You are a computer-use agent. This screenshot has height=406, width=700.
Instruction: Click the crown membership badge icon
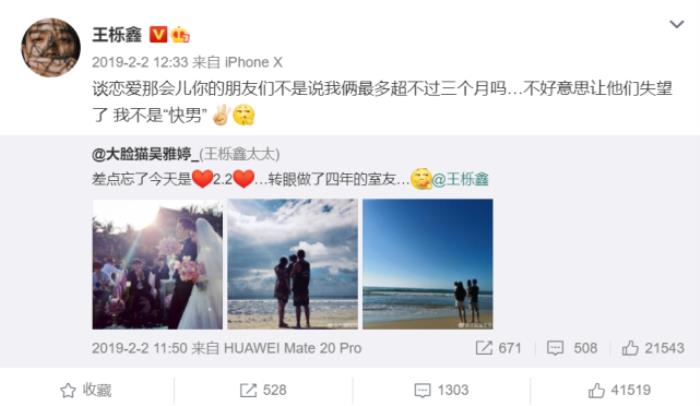pos(180,34)
